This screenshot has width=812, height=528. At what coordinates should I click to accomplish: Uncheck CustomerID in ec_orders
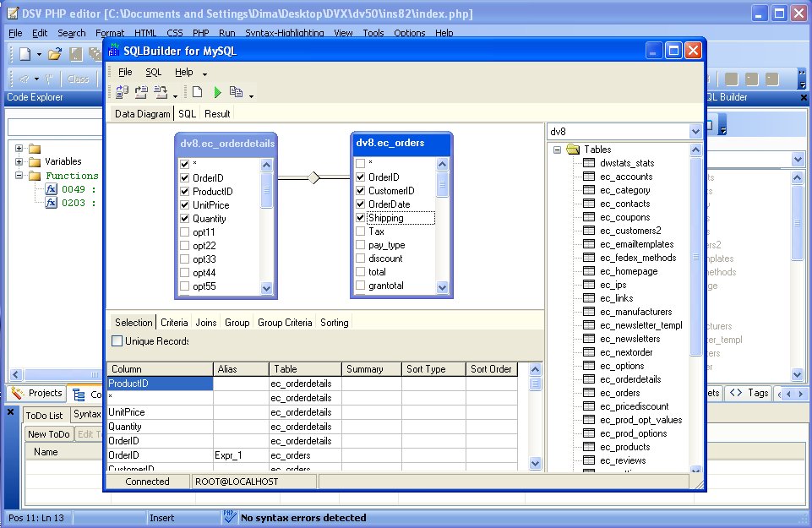(x=361, y=190)
